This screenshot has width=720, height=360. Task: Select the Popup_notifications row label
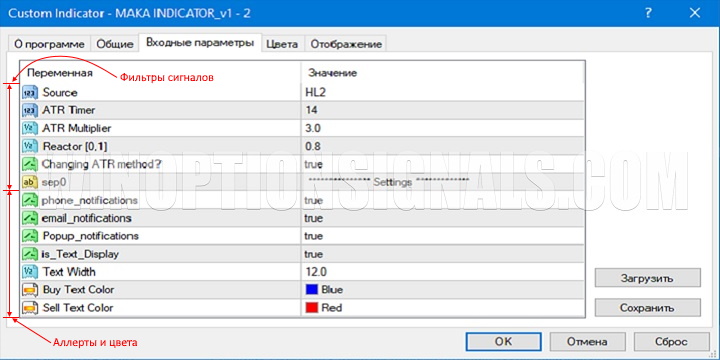[90, 236]
